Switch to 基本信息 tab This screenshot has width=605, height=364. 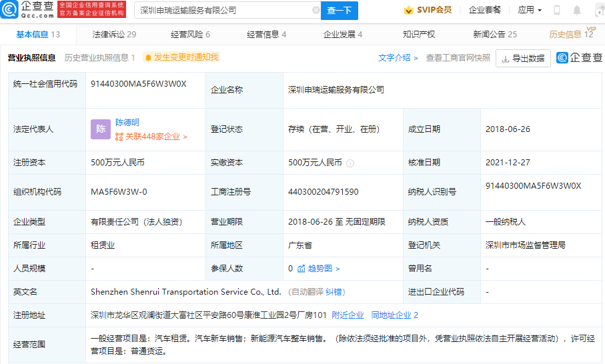[x=38, y=34]
